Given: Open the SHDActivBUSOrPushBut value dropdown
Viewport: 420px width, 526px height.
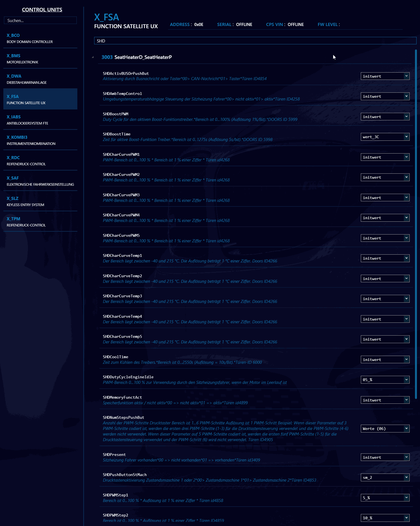Looking at the screenshot, I should coord(385,76).
